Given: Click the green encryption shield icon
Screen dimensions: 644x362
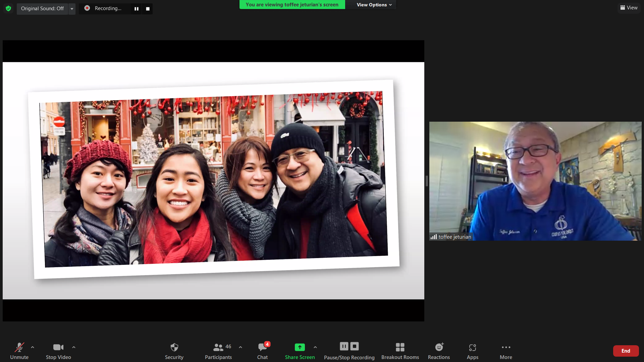Looking at the screenshot, I should 8,8.
